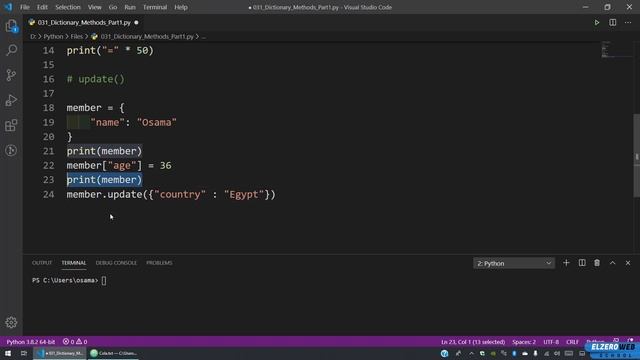Click the file name breadcrumb

tap(146, 36)
